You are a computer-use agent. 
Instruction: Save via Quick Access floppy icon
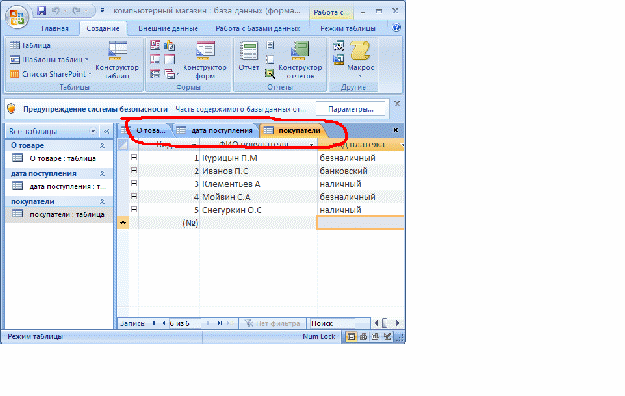[x=41, y=11]
